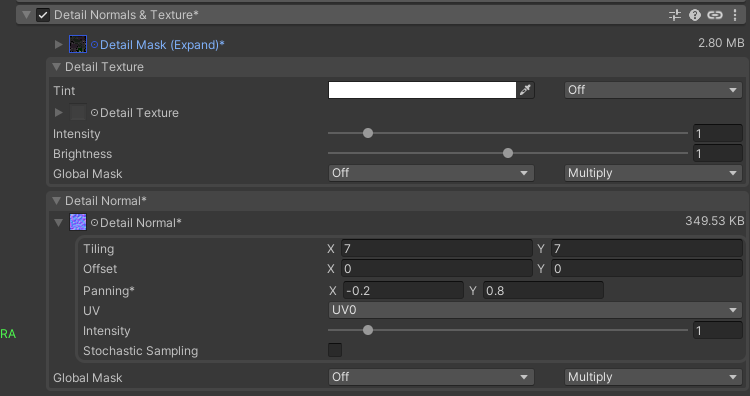The image size is (750, 396).
Task: Collapse Detail Normal texture settings
Action: click(59, 222)
